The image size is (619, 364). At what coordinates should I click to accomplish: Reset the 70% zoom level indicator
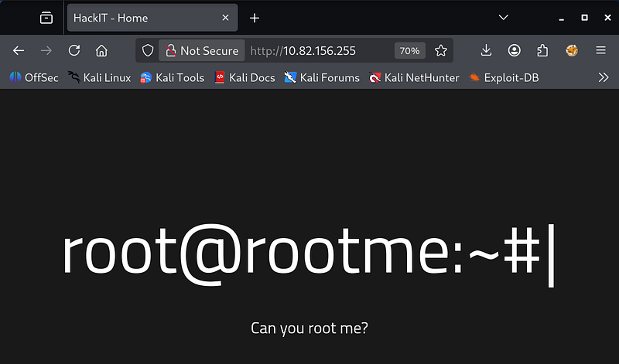[x=409, y=51]
